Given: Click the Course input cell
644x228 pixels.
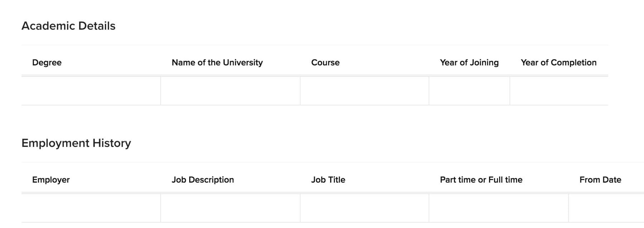Looking at the screenshot, I should click(x=365, y=91).
